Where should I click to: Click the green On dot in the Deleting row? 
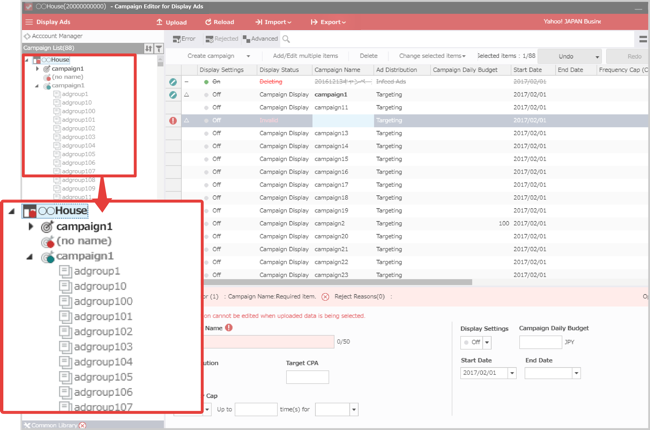click(x=206, y=82)
